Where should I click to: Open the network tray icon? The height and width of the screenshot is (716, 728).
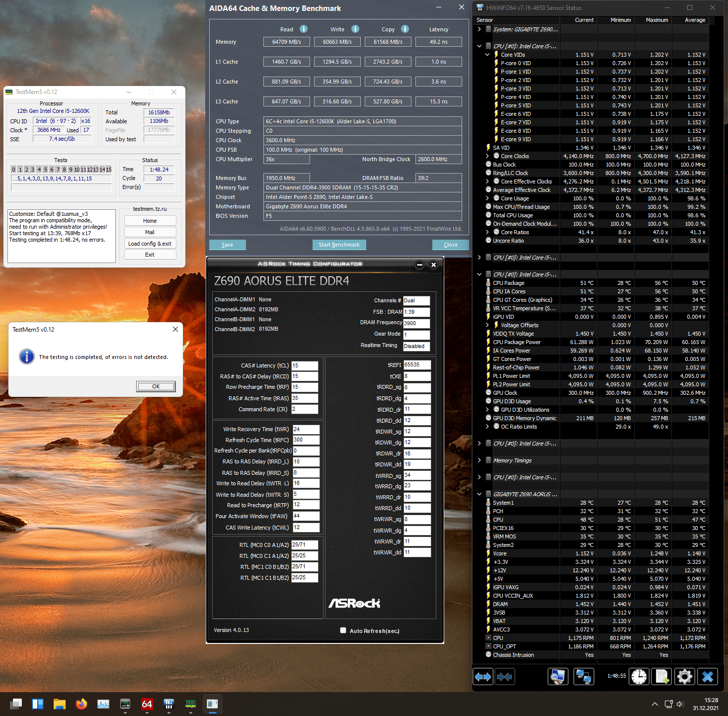pos(668,704)
